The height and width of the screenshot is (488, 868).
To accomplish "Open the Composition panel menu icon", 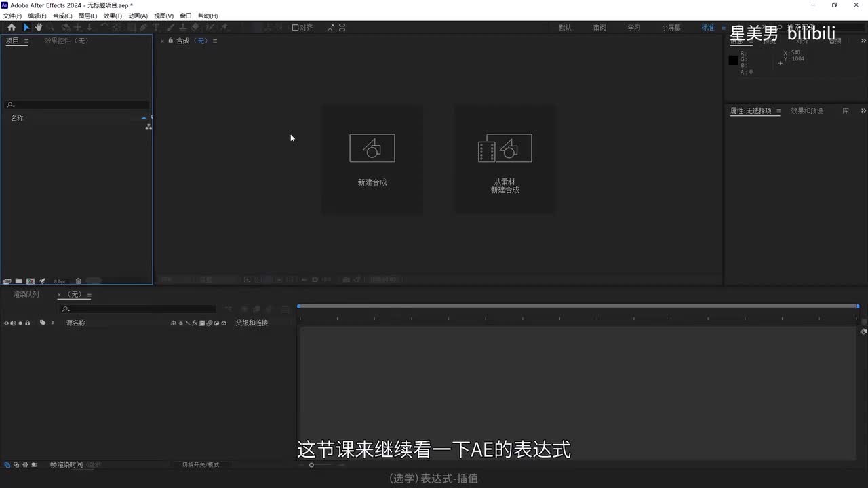I will click(x=215, y=41).
